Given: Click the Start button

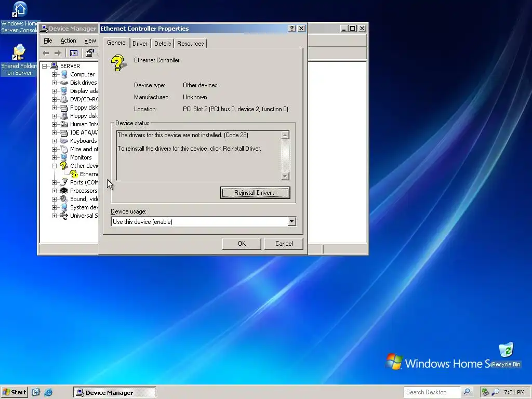Looking at the screenshot, I should click(14, 392).
